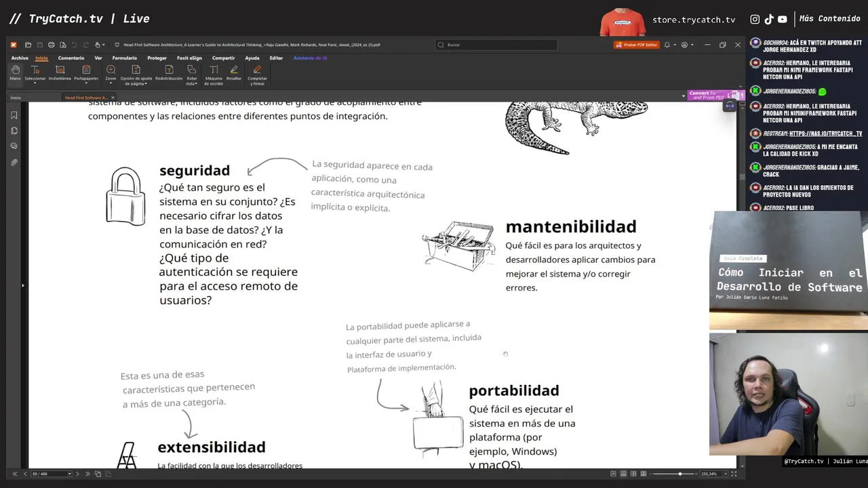Click the Zoom magnifier tool

point(111,73)
